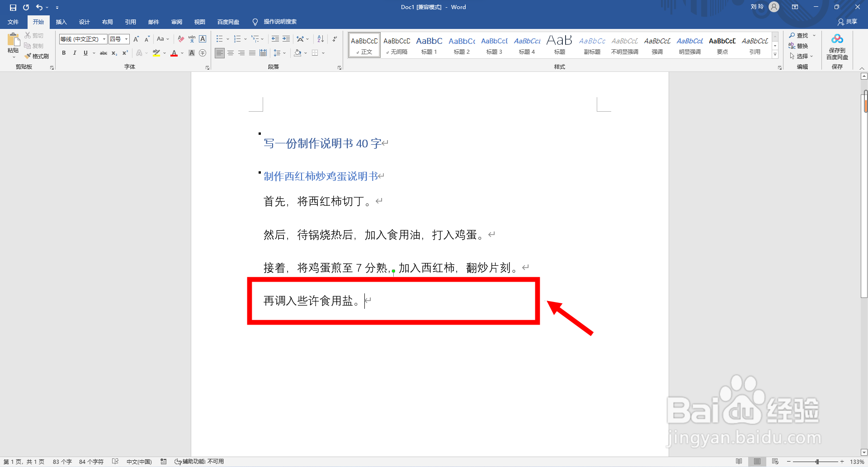Open the font name dropdown 等线
Image resolution: width=868 pixels, height=467 pixels.
coord(104,39)
